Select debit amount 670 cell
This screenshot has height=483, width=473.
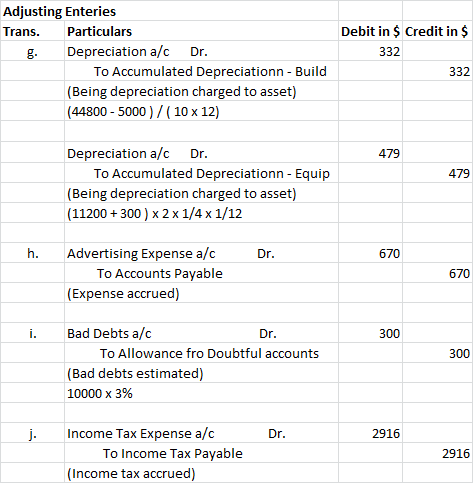[x=370, y=253]
